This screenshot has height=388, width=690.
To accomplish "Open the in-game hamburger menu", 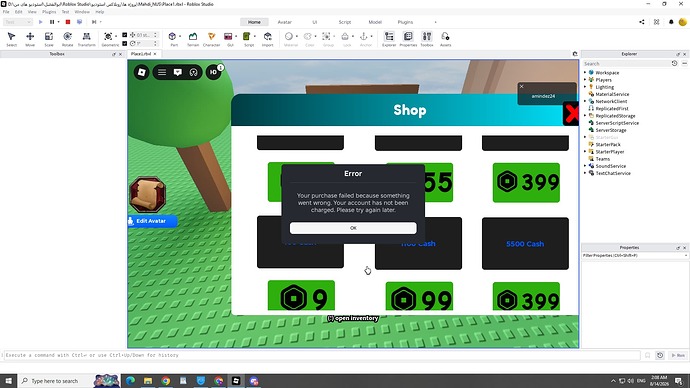I will (162, 72).
